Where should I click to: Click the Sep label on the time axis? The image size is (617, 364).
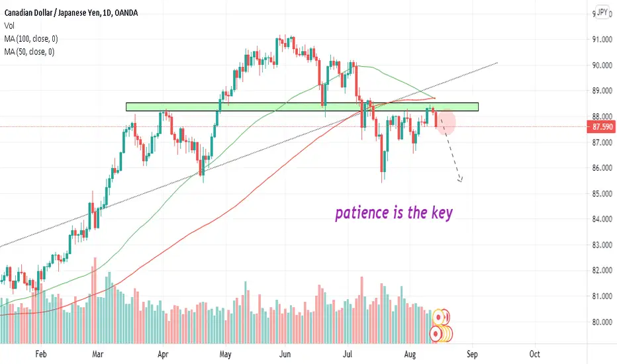click(x=472, y=354)
